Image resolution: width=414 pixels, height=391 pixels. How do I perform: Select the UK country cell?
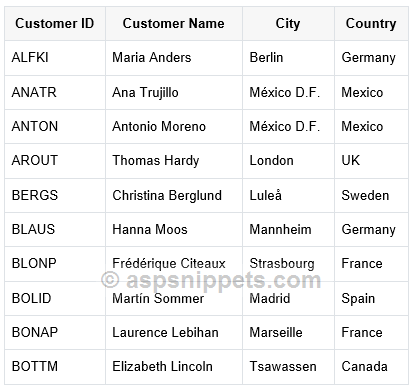pyautogui.click(x=371, y=161)
